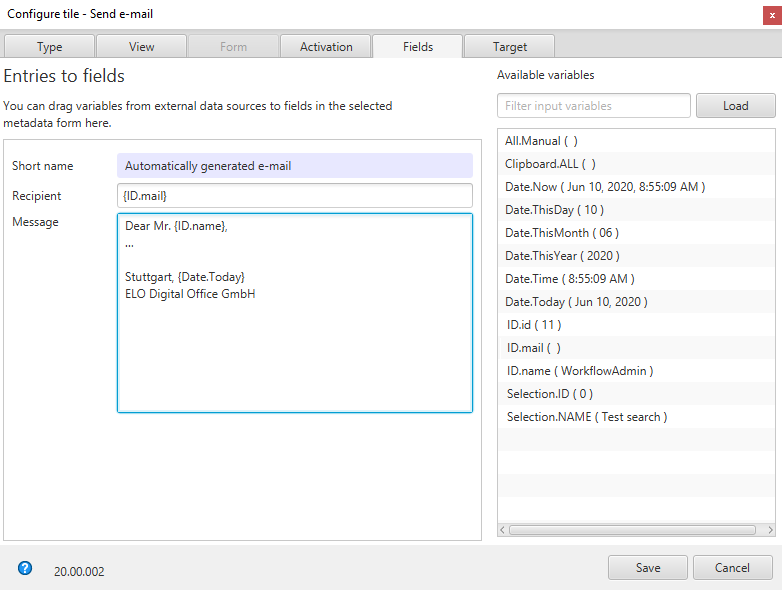782x590 pixels.
Task: Select the All.Manual variable
Action: (x=541, y=141)
